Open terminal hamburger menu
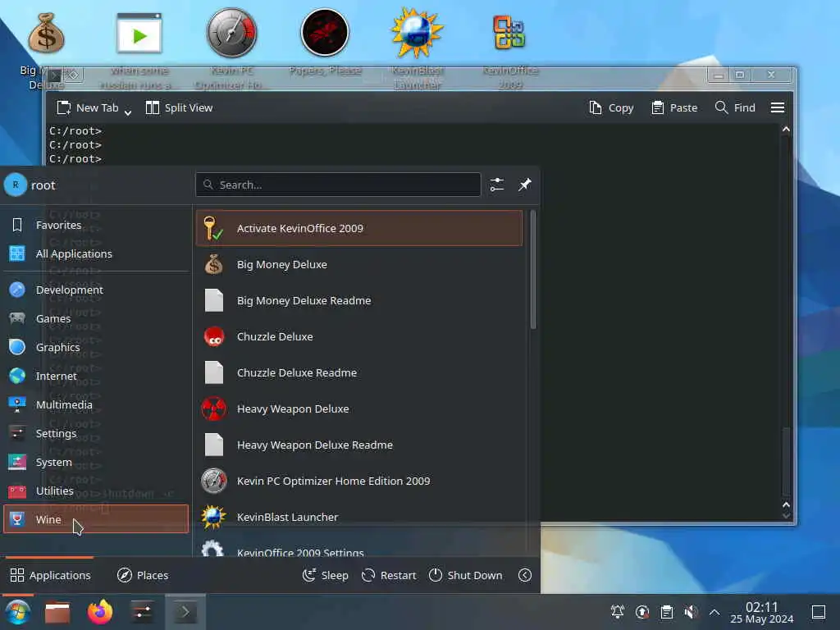 [x=778, y=107]
